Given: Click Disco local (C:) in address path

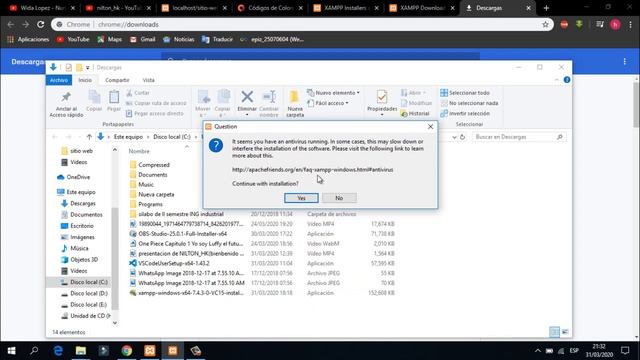Looking at the screenshot, I should click(172, 137).
